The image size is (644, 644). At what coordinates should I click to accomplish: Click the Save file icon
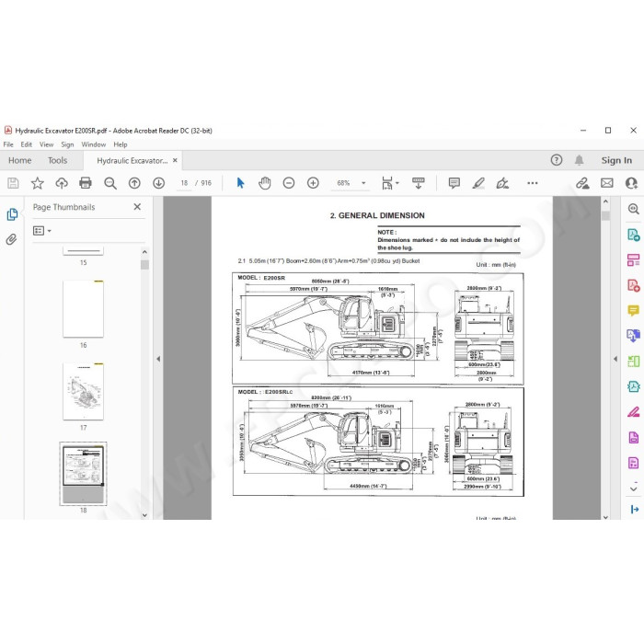click(13, 183)
